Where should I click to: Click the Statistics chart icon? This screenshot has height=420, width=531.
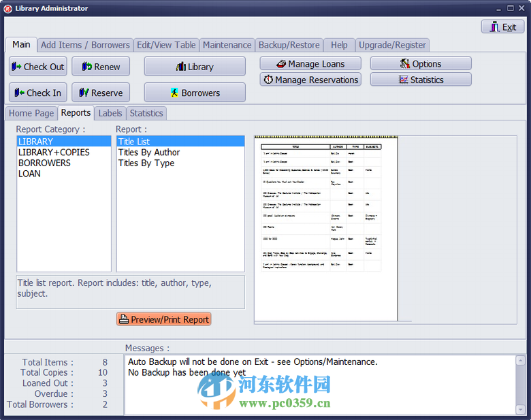point(404,80)
